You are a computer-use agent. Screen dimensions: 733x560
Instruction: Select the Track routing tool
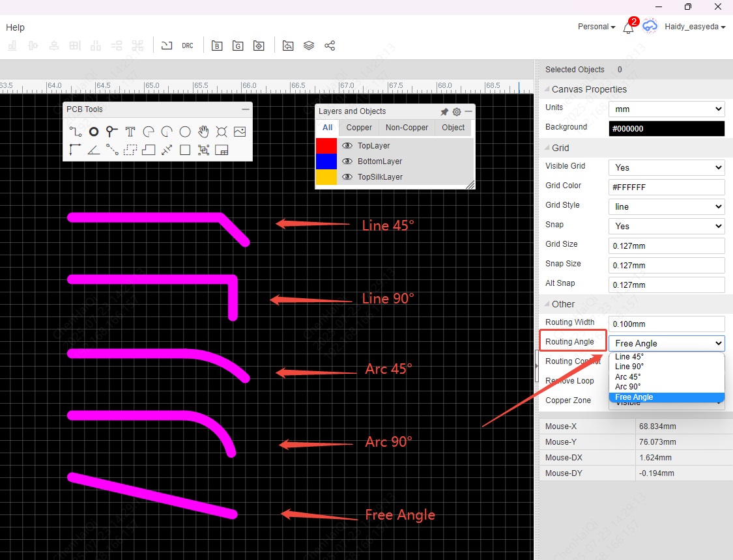pos(76,132)
